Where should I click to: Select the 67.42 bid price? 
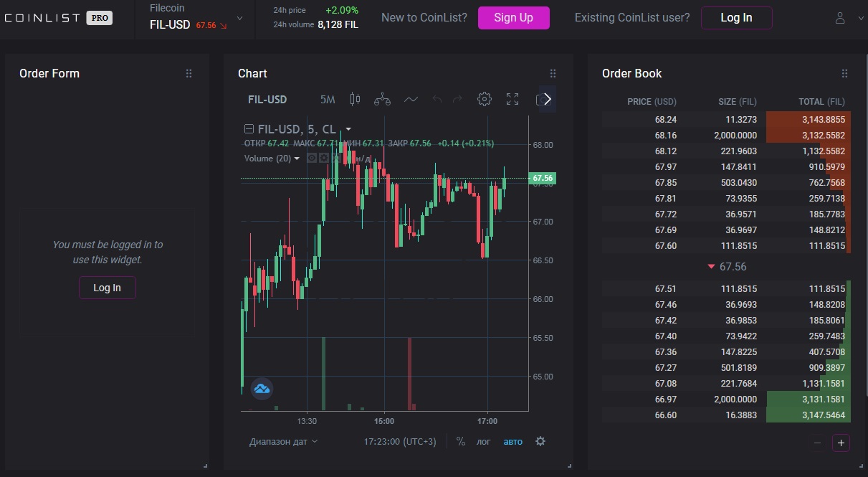tap(666, 321)
